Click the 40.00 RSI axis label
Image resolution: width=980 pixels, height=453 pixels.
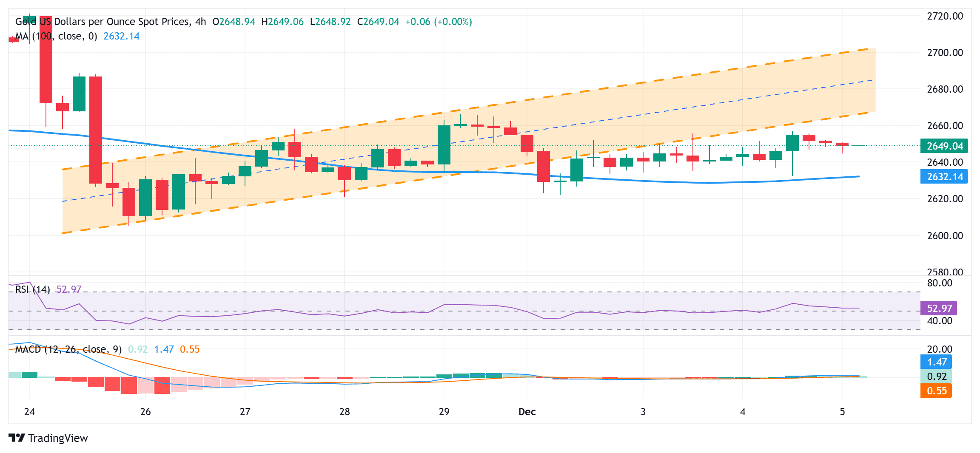coord(940,321)
